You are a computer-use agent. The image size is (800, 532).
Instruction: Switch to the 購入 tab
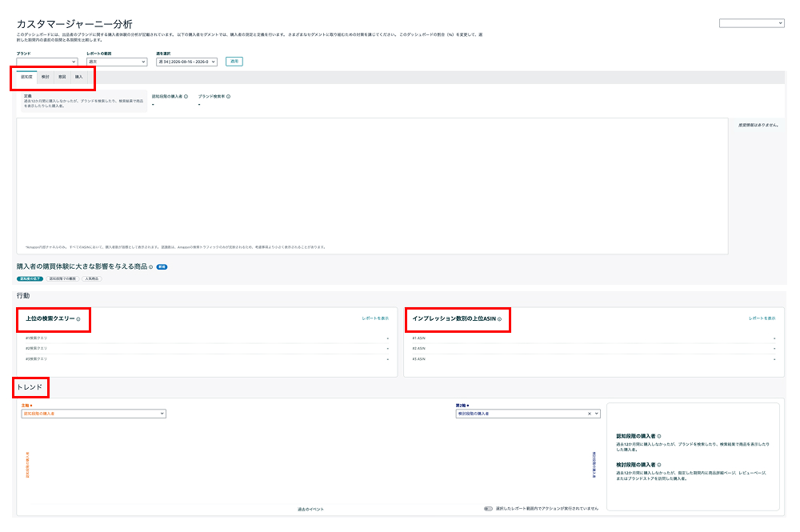coord(79,77)
